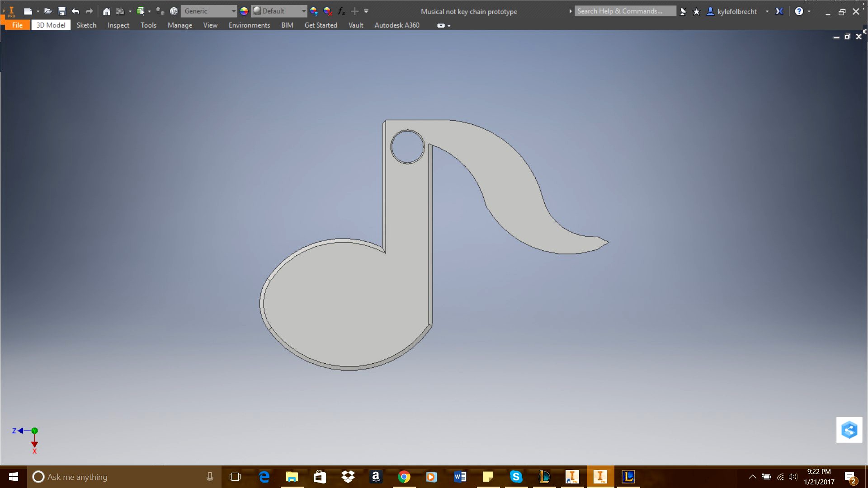Click inside the Search Help and Commands field

click(x=625, y=11)
